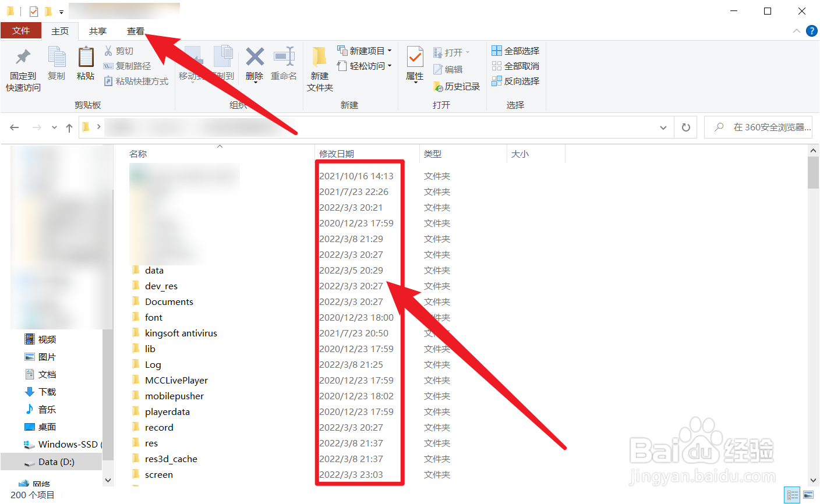
Task: Open the Properties checkmark icon
Action: point(415,58)
